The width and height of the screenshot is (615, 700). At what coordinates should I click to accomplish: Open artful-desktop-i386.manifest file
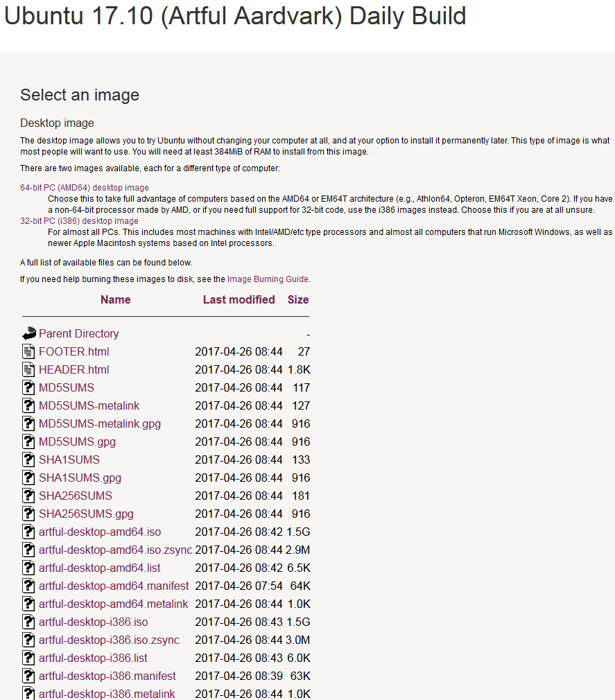[107, 676]
